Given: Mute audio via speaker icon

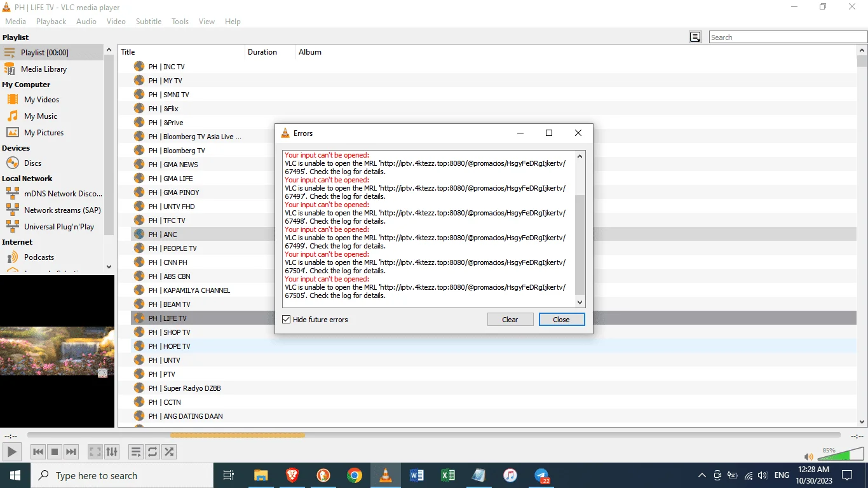Looking at the screenshot, I should (808, 456).
